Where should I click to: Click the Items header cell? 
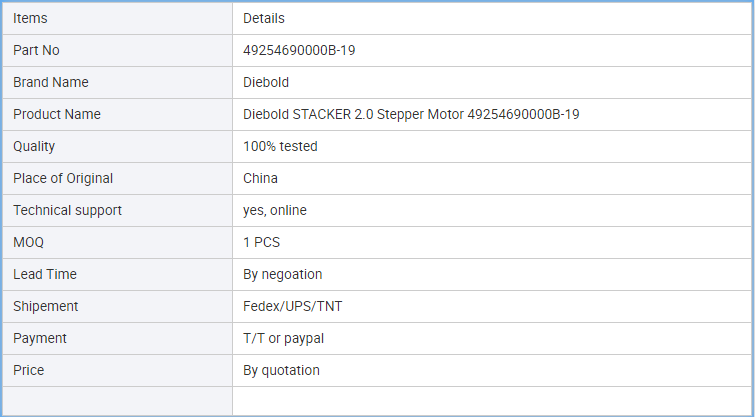tap(30, 18)
